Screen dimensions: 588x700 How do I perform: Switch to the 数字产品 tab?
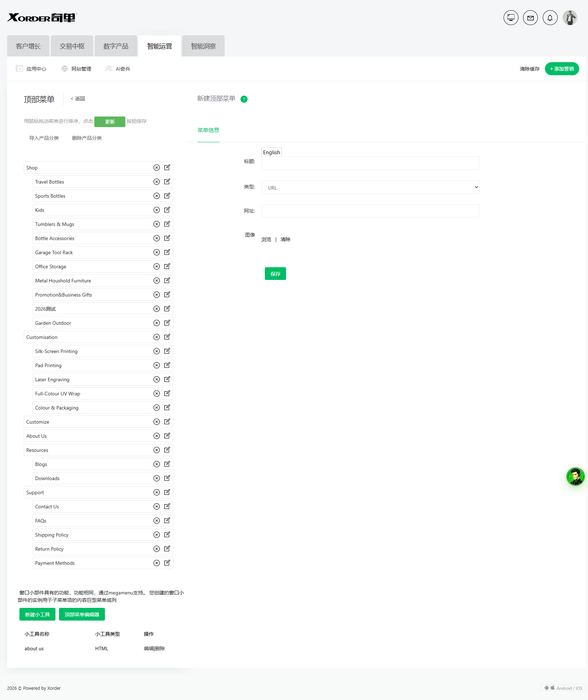(116, 46)
